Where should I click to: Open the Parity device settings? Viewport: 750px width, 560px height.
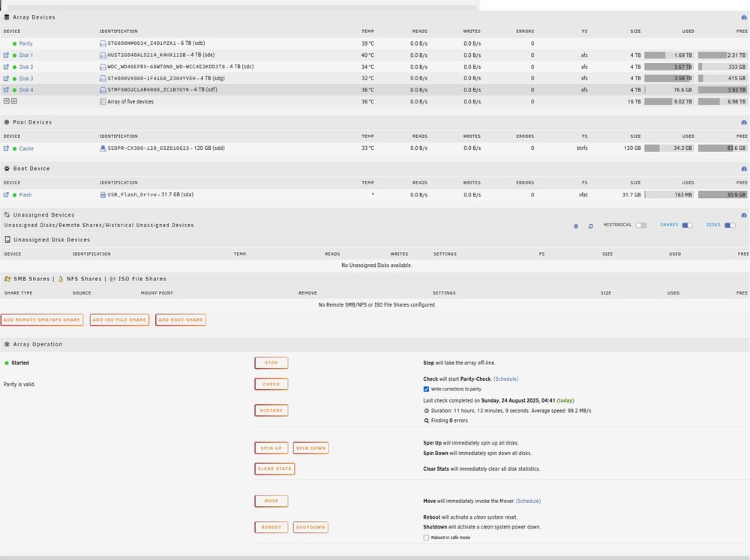25,43
